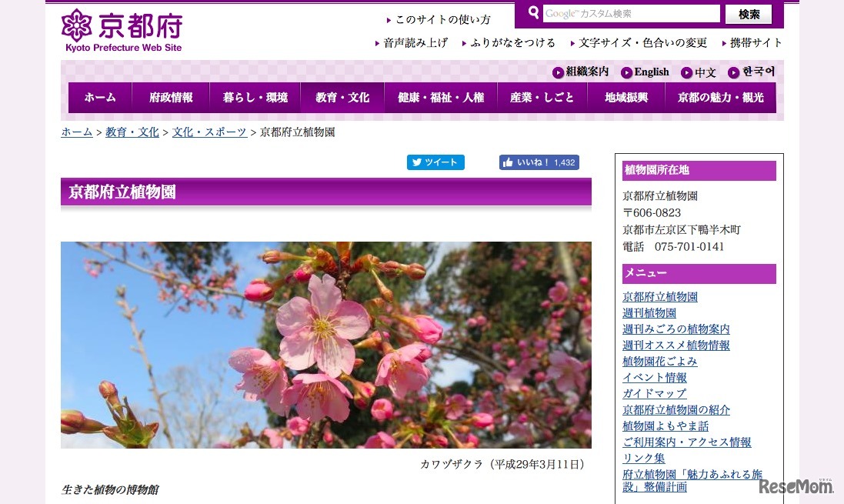Click the Facebook thumbs-up いいね! icon

[509, 162]
